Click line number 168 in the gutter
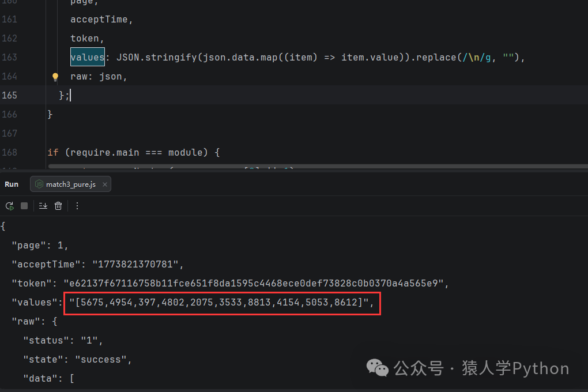This screenshot has width=588, height=392. pos(9,152)
